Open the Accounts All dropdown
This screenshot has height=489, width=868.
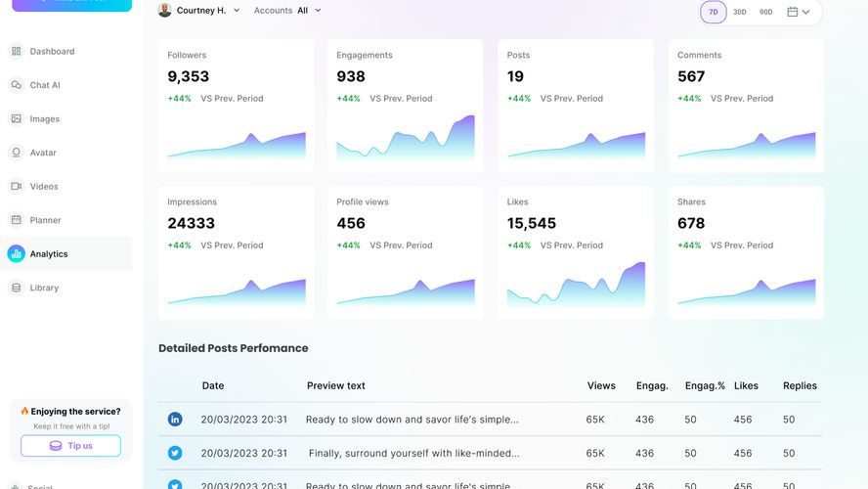(287, 11)
